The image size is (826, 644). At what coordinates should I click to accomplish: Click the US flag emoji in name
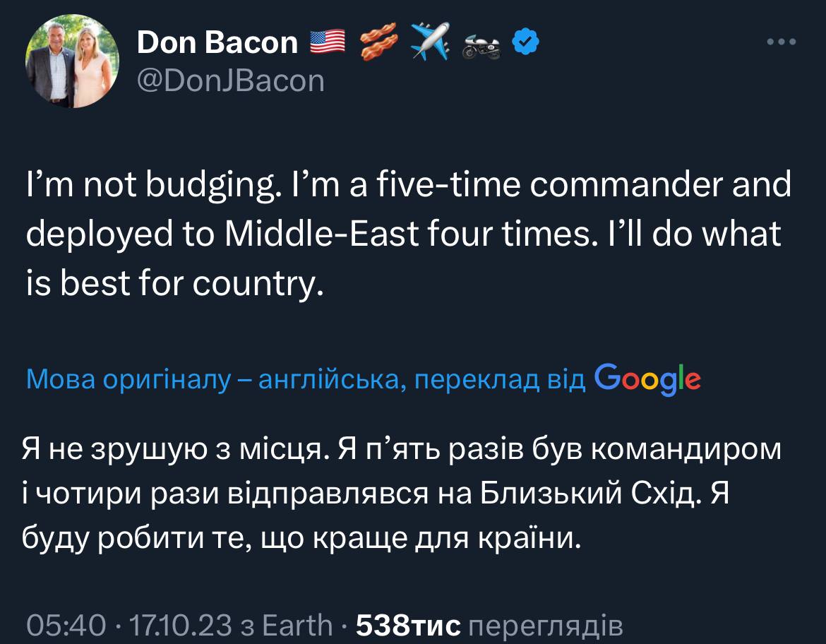click(x=328, y=42)
